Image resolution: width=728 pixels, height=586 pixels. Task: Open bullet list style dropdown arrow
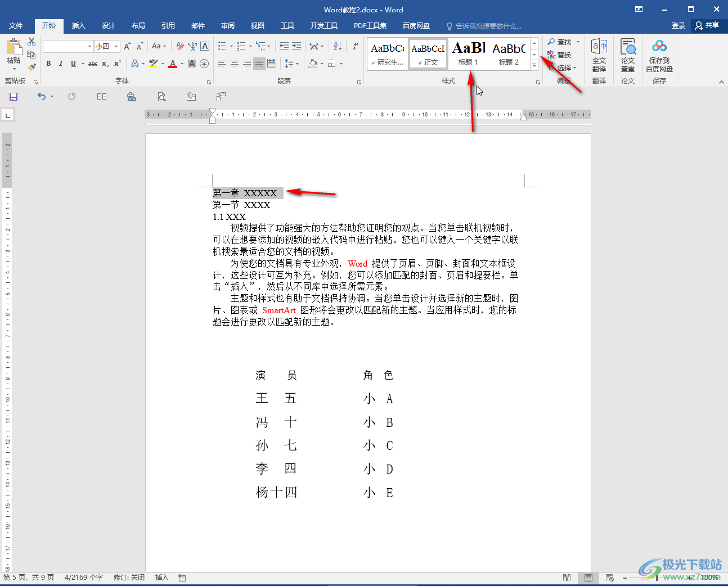231,47
